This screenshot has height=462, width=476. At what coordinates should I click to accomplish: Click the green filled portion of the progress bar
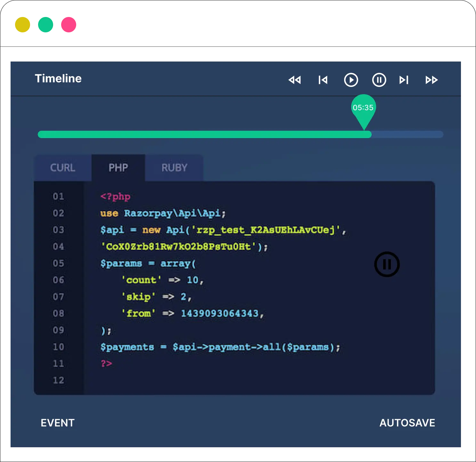(205, 135)
